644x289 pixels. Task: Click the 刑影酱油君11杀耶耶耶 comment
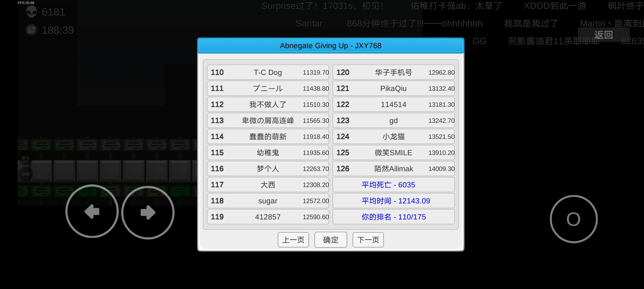(x=554, y=41)
